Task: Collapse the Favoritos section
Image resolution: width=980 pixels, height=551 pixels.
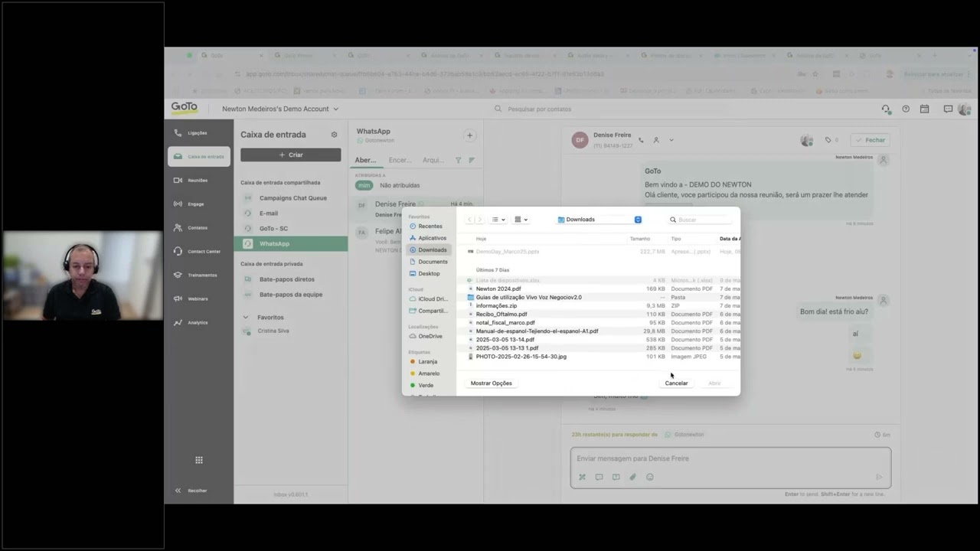Action: (x=246, y=317)
